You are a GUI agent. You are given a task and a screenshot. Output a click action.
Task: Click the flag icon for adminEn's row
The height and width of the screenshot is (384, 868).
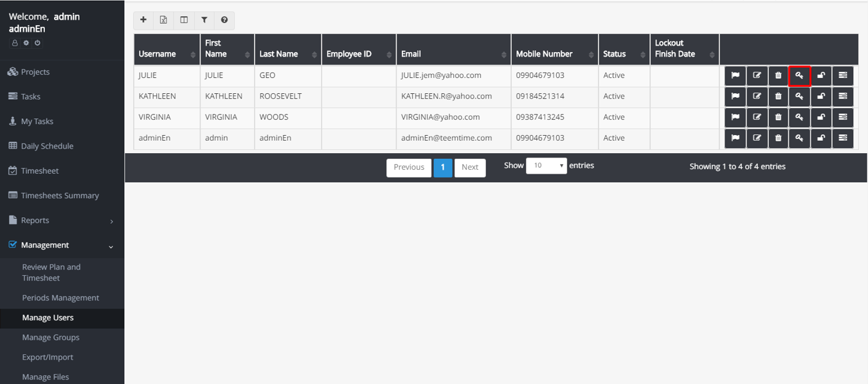[735, 138]
